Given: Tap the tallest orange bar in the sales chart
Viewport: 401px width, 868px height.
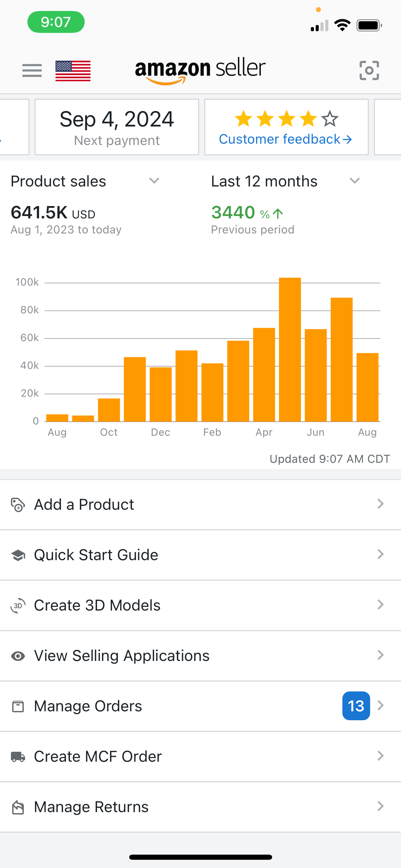Looking at the screenshot, I should pyautogui.click(x=290, y=349).
